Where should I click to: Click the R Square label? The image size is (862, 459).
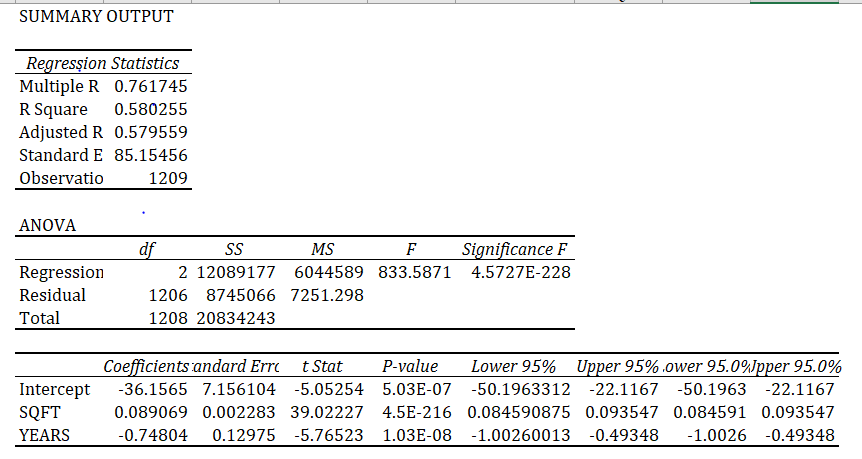pos(53,109)
